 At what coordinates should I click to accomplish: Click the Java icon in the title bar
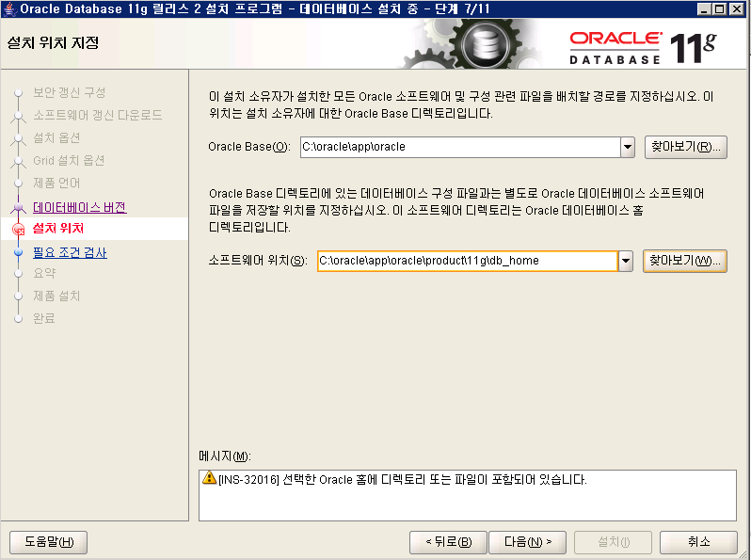9,8
